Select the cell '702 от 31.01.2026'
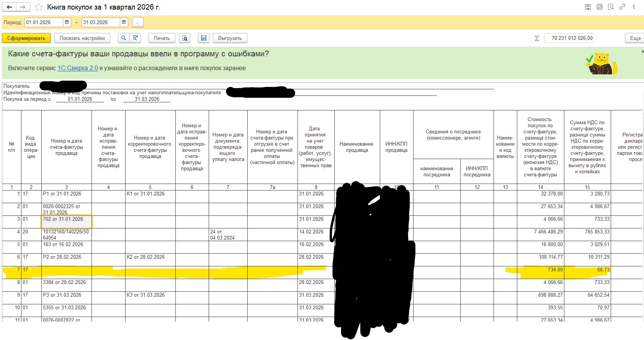This screenshot has width=644, height=340. click(66, 222)
